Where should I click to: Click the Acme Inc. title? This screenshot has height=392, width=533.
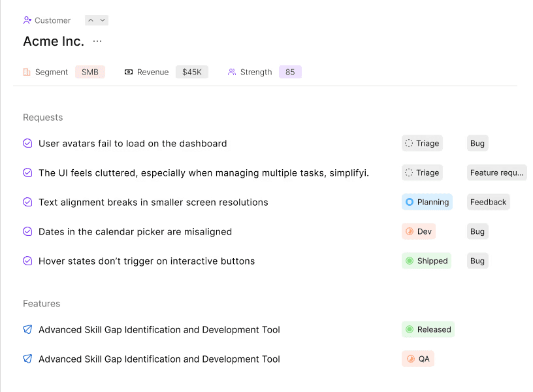tap(54, 41)
